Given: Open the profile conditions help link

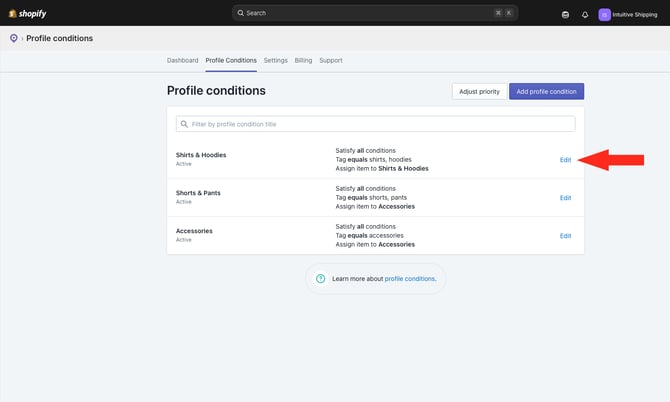Looking at the screenshot, I should coord(410,279).
